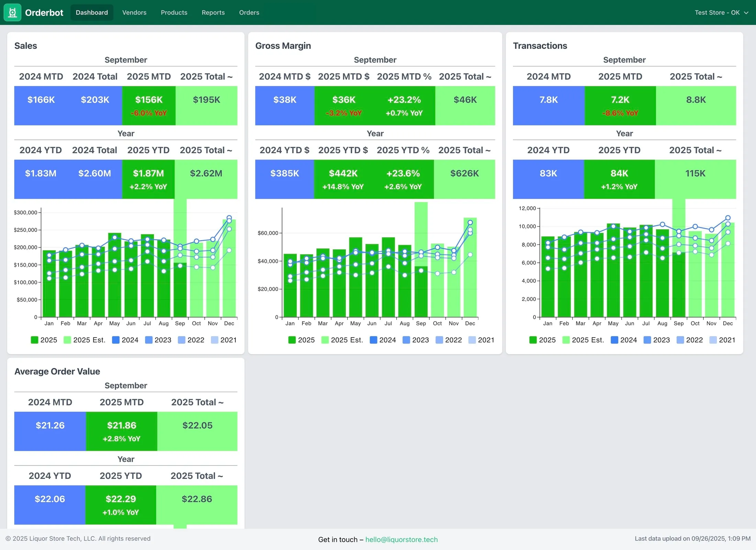This screenshot has height=550, width=756.
Task: Select the Dashboard nav button
Action: (92, 12)
